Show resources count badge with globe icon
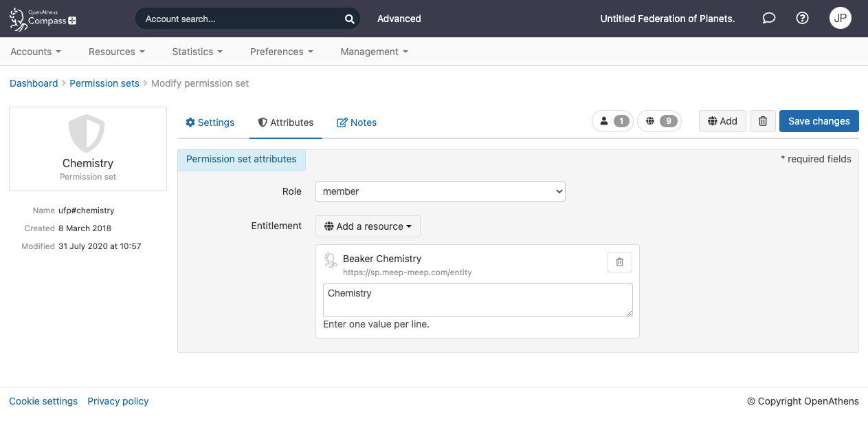The image size is (868, 430). pos(659,121)
